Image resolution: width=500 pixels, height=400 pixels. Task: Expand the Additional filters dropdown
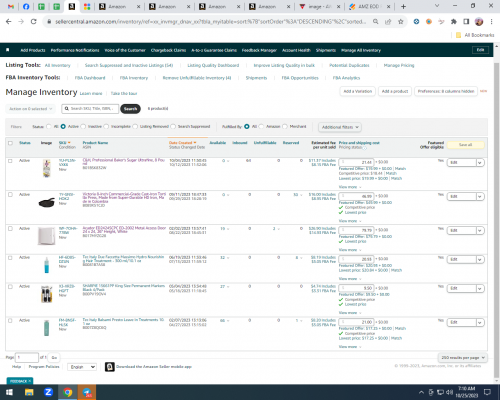pyautogui.click(x=340, y=127)
